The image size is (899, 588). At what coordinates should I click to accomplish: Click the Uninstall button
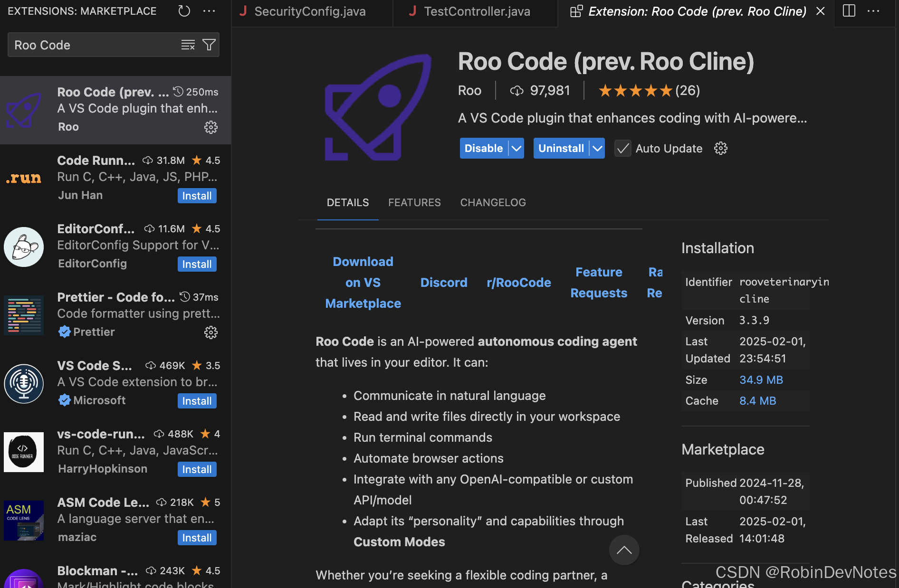561,148
